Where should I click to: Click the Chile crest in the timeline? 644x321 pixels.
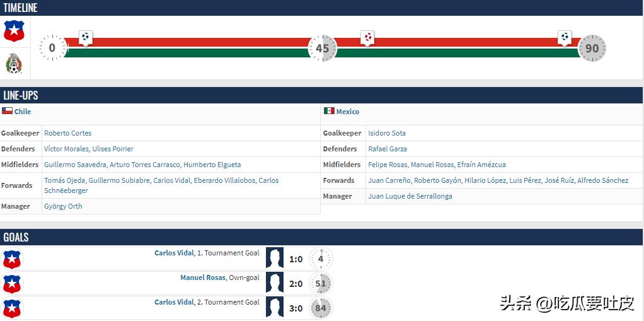point(14,32)
